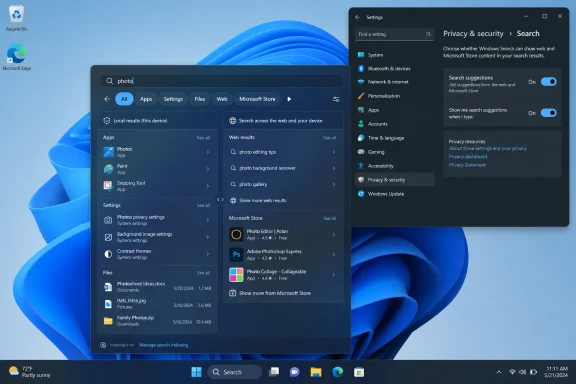Switch to Apps filter tab
Screen dimensions: 576x384
point(146,99)
